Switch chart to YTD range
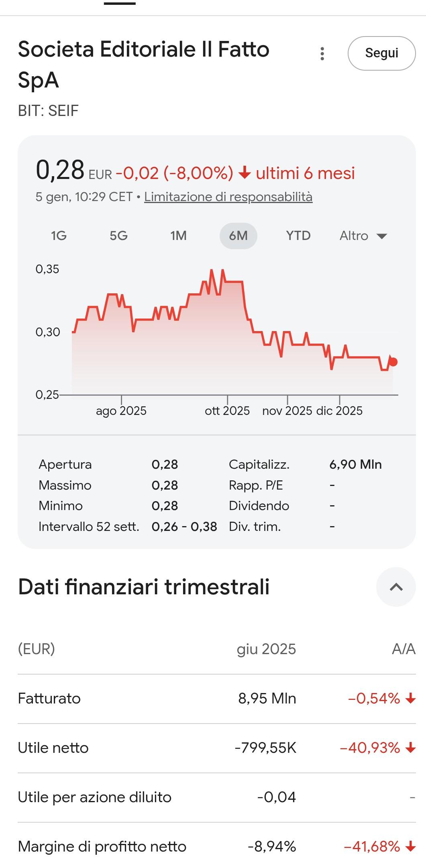 298,236
